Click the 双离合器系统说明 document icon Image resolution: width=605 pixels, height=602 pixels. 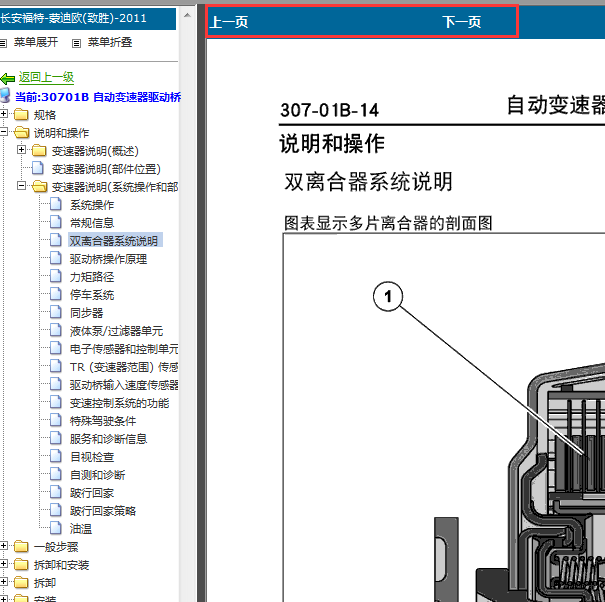[x=56, y=240]
